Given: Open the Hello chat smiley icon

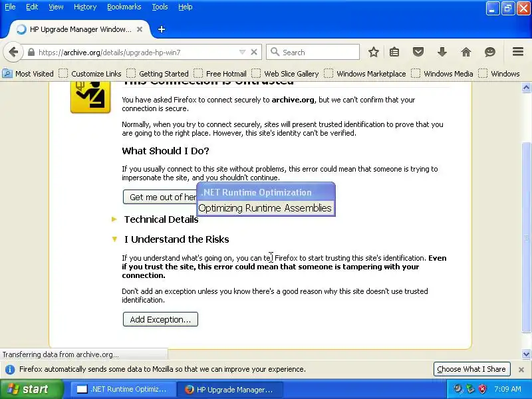Looking at the screenshot, I should (490, 52).
